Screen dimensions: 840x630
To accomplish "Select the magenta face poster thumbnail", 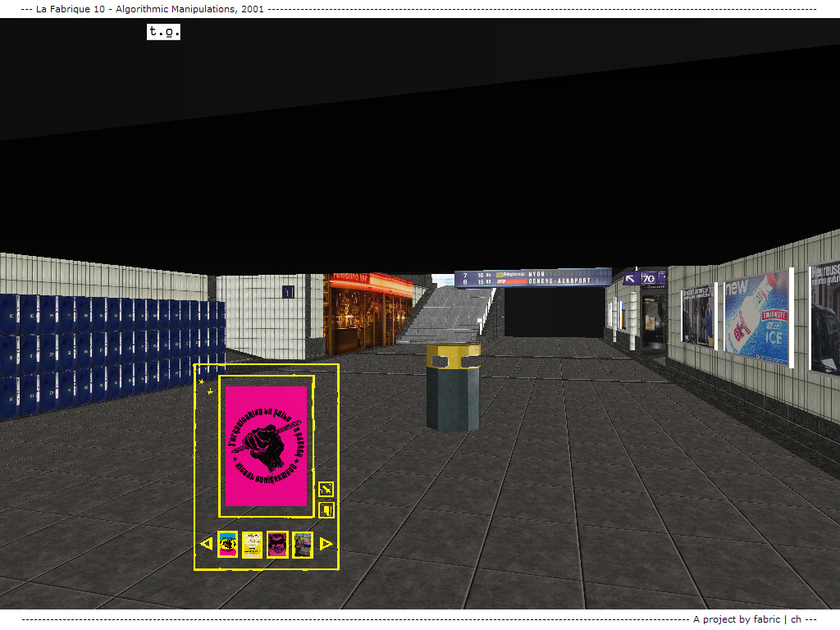I will 277,545.
